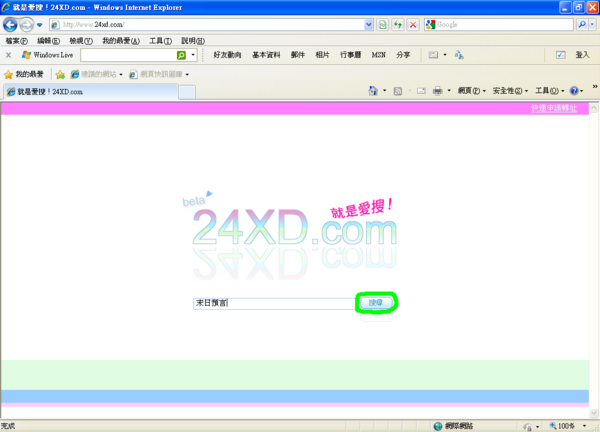Viewport: 600px width, 432px height.
Task: Open the zoom level dropdown arrow
Action: (x=584, y=426)
